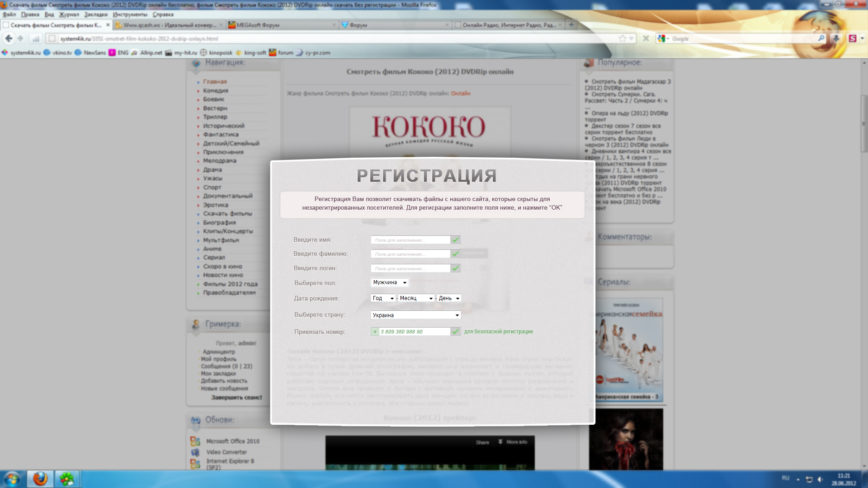868x488 pixels.
Task: Click the ICQ green flower taskbar icon
Action: 67,479
